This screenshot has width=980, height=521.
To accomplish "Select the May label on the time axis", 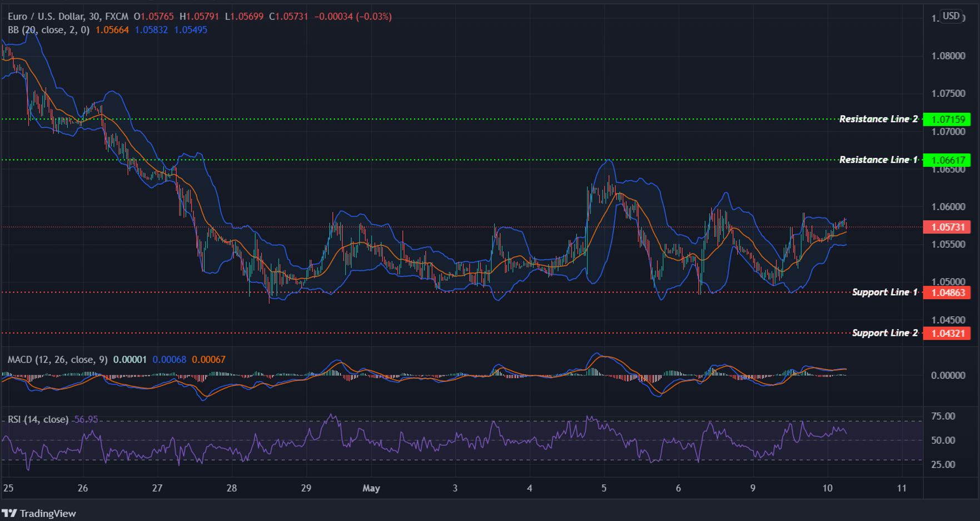I will (x=371, y=488).
